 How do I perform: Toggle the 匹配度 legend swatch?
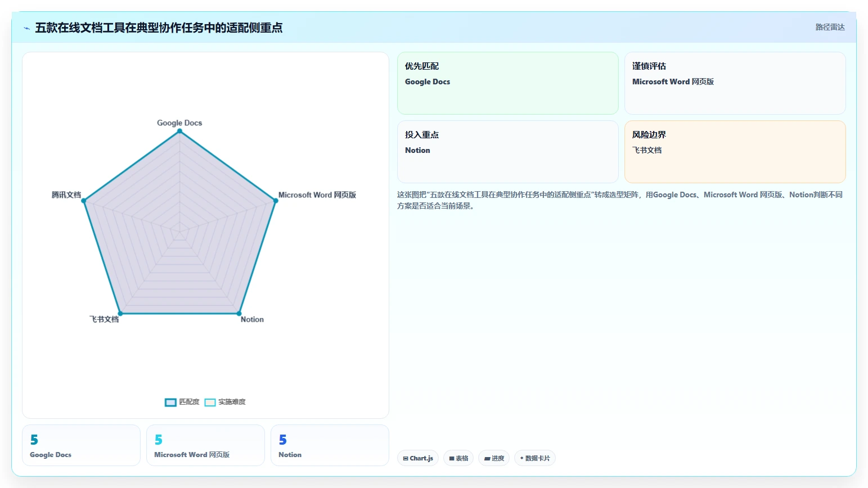point(170,402)
